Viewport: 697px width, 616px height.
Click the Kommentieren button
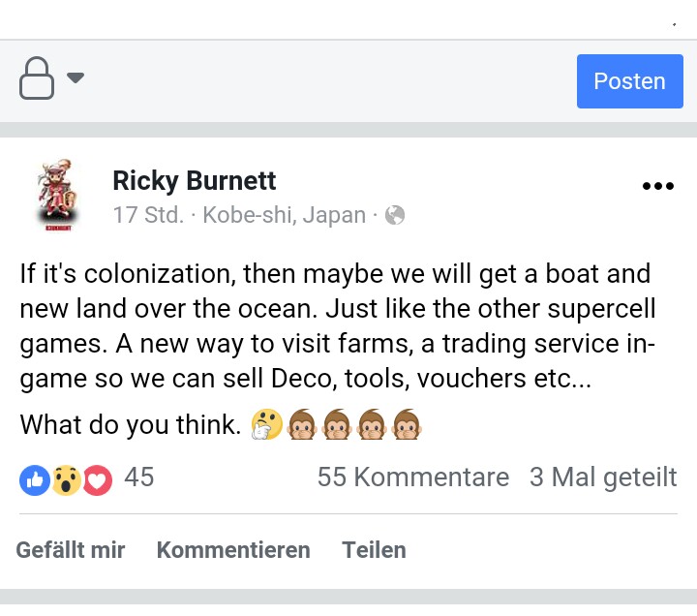(233, 550)
